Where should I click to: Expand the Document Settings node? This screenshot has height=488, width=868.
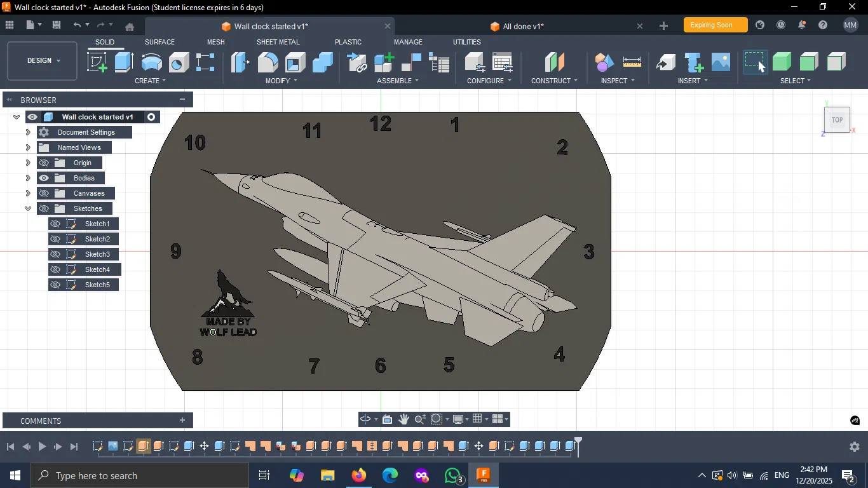[28, 132]
